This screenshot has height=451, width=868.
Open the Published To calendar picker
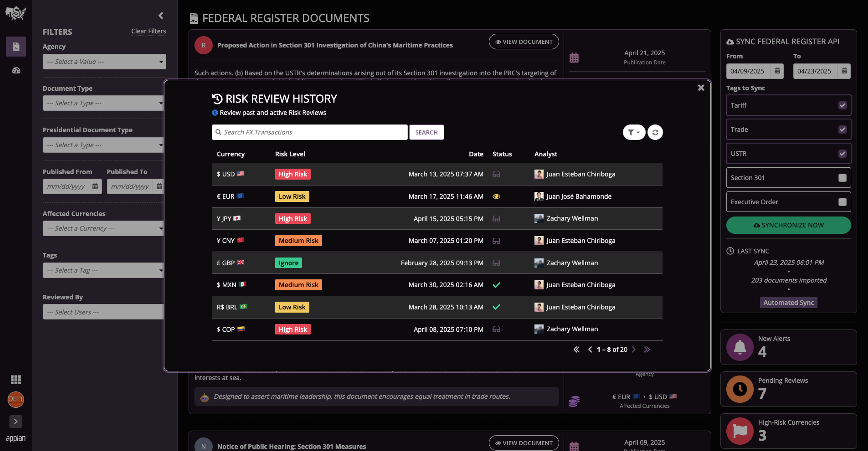click(x=159, y=186)
